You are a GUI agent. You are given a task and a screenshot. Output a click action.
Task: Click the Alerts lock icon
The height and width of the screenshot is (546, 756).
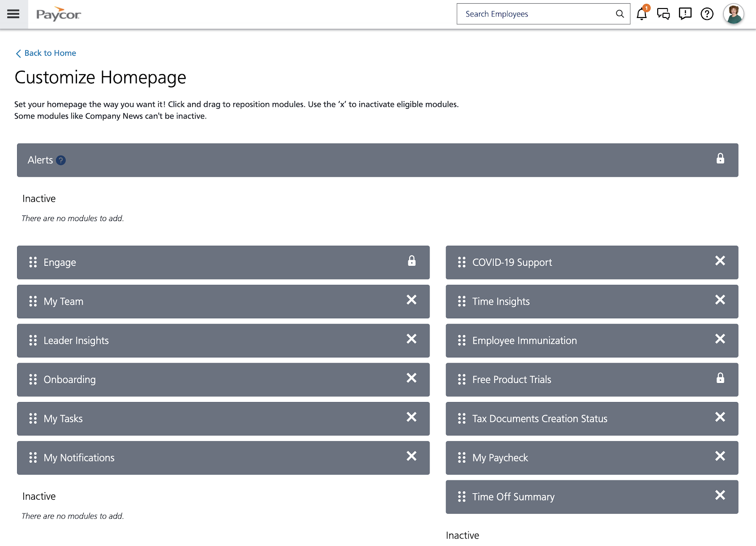720,159
